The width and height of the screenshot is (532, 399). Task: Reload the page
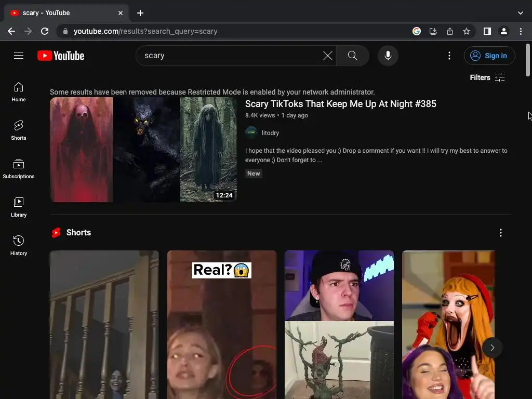coord(45,31)
